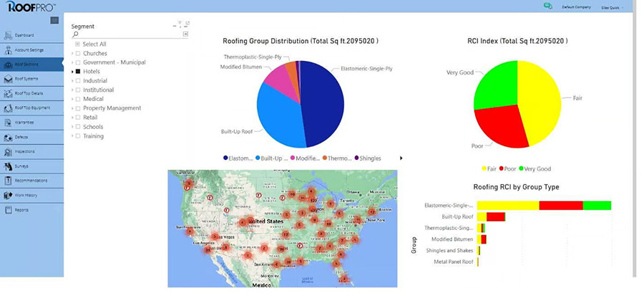Open the Work History icon

(x=8, y=195)
